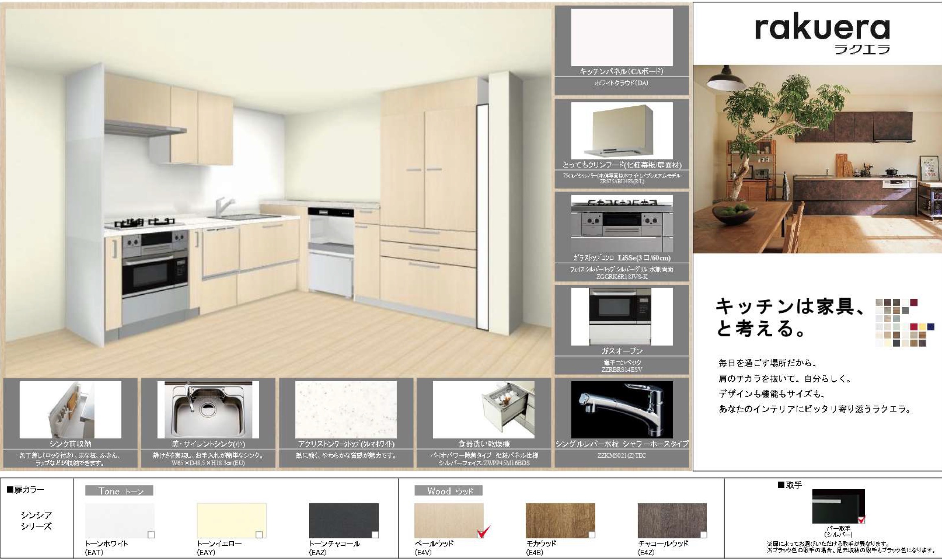Open the シンク前収納 storage image
Image resolution: width=942 pixels, height=560 pixels.
(70, 410)
